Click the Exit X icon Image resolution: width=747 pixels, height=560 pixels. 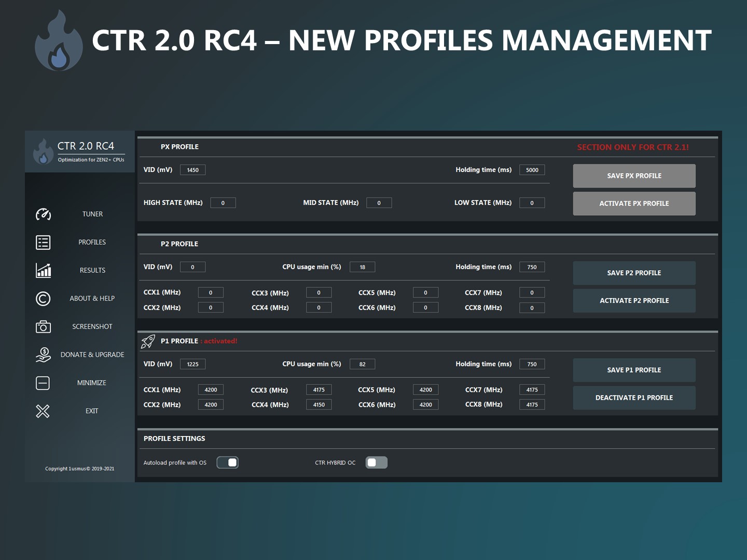[43, 411]
